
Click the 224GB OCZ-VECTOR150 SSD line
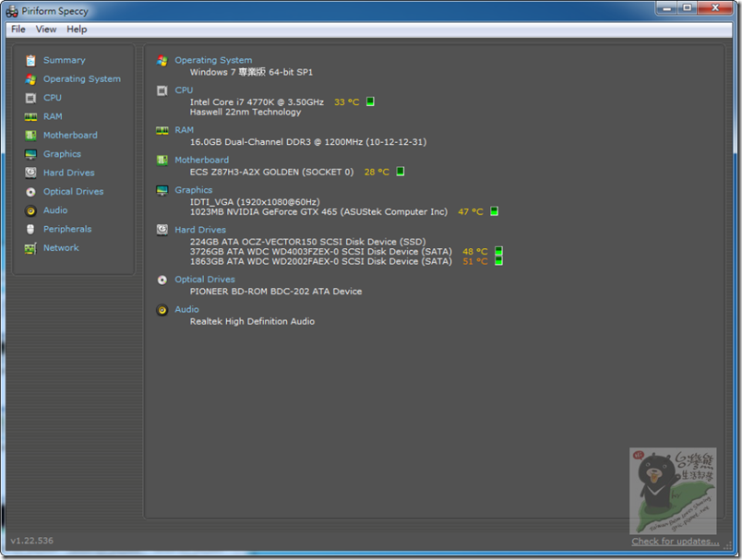click(x=308, y=242)
